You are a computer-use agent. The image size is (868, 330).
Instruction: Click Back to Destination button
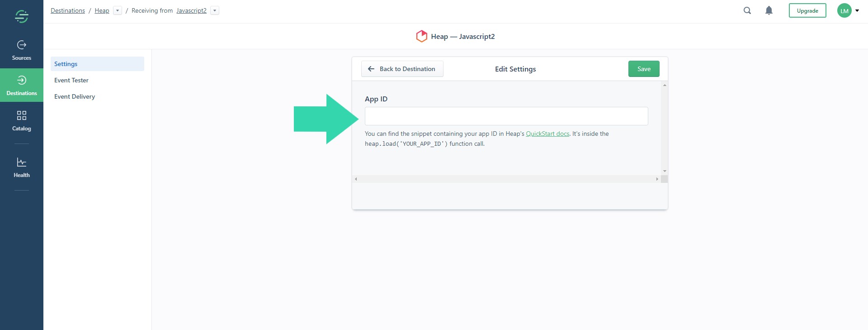402,69
